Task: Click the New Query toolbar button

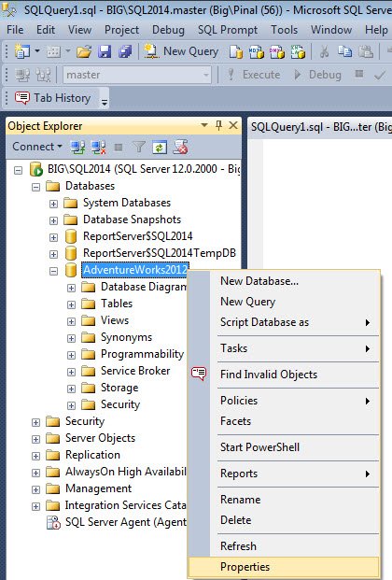Action: click(x=181, y=51)
